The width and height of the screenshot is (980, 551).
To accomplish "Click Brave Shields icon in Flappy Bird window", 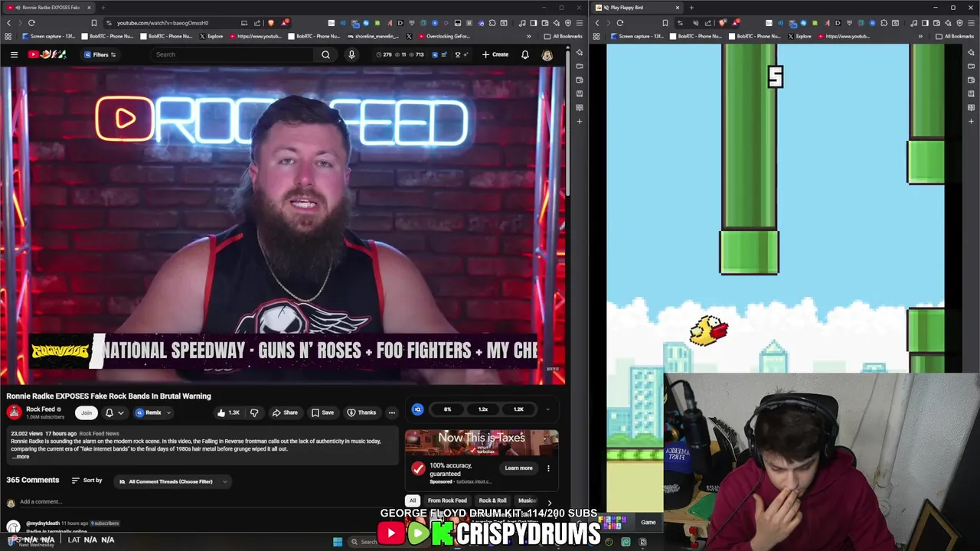I will point(721,23).
